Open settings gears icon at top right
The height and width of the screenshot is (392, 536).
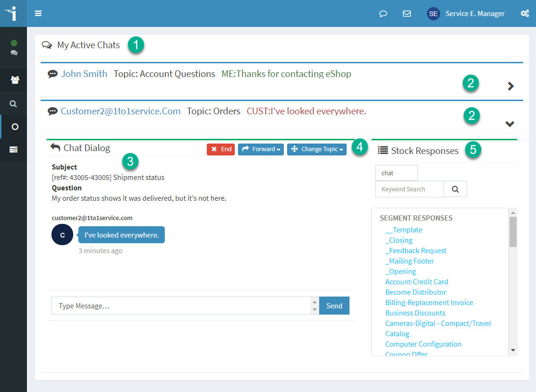[x=525, y=13]
